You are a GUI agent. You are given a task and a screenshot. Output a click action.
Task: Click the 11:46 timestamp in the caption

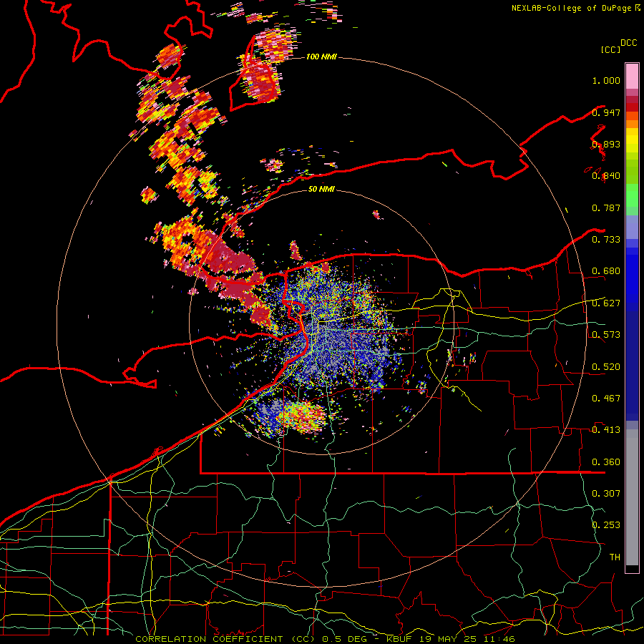(499, 639)
